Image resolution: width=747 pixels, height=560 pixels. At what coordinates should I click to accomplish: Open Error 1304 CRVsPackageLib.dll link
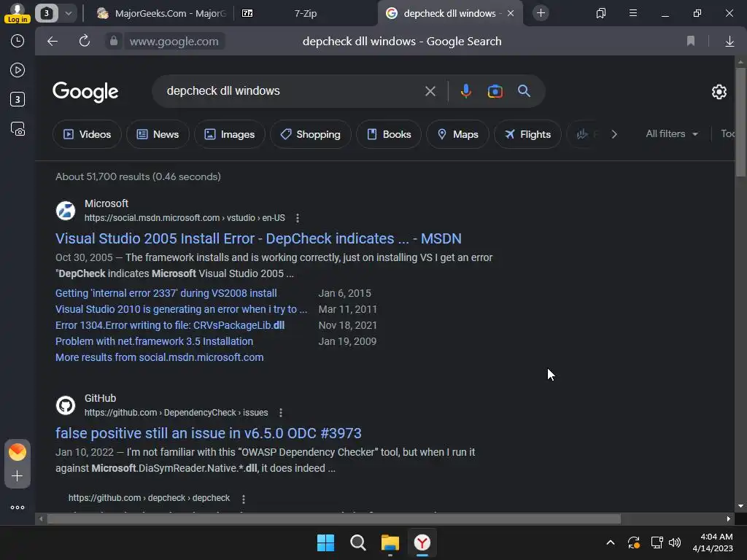point(169,326)
